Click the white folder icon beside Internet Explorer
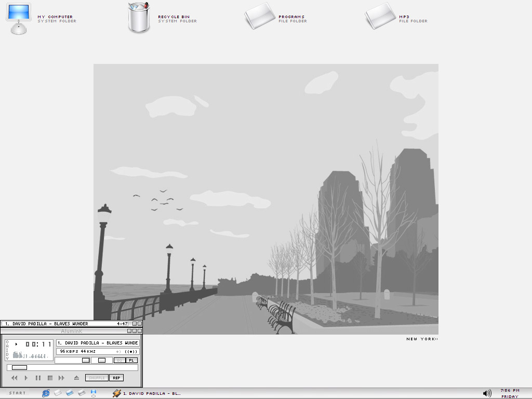This screenshot has height=399, width=532. click(x=58, y=393)
